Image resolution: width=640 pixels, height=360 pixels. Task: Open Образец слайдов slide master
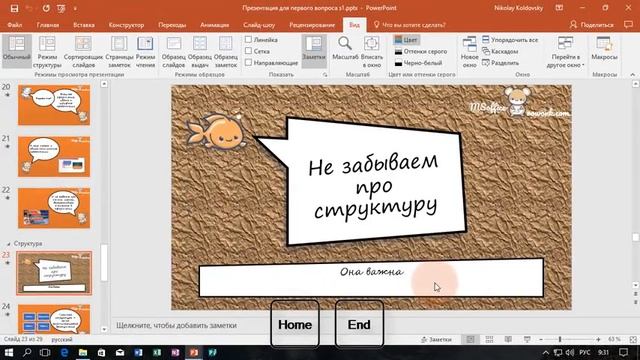173,52
